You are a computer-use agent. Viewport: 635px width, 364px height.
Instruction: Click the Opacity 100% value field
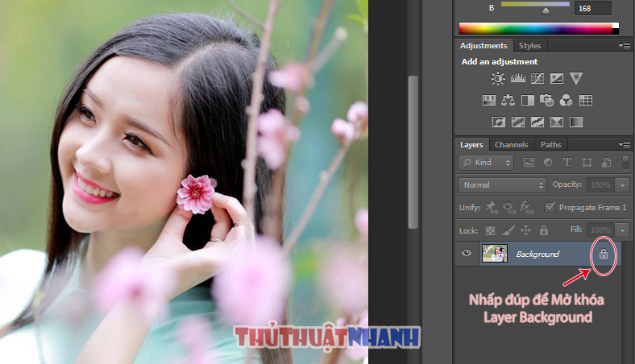[600, 185]
